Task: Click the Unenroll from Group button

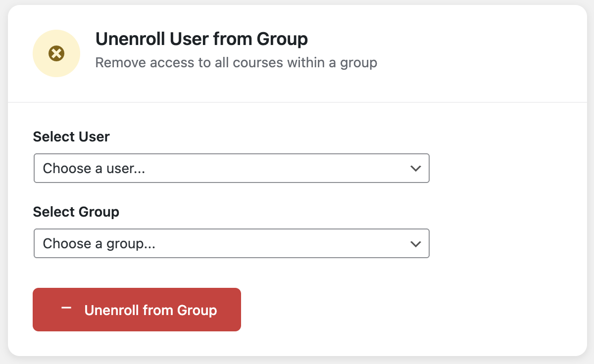Action: pos(137,310)
